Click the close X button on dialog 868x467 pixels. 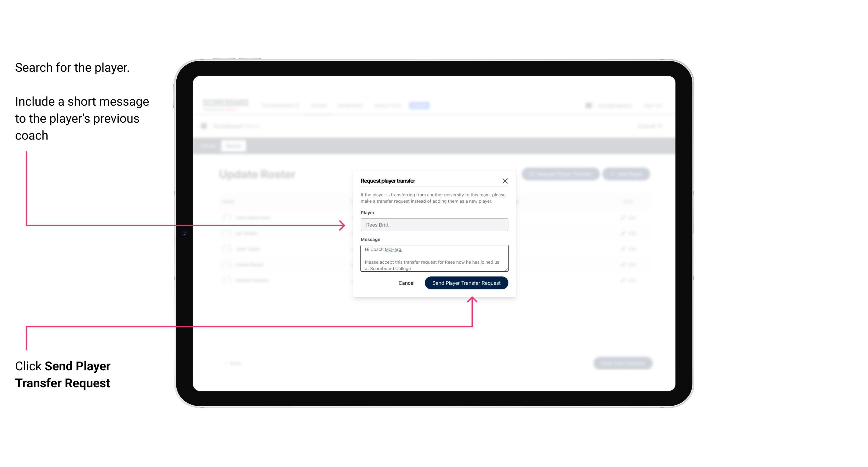[x=505, y=181]
